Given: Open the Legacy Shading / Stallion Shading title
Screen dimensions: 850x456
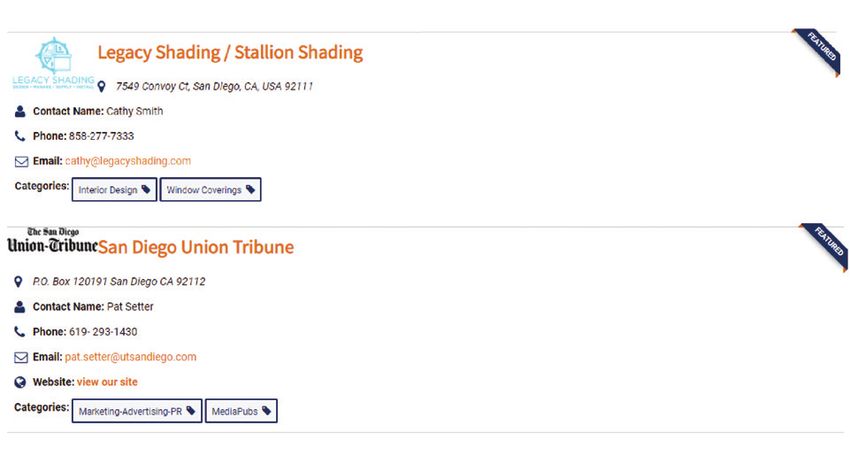Looking at the screenshot, I should [x=230, y=53].
